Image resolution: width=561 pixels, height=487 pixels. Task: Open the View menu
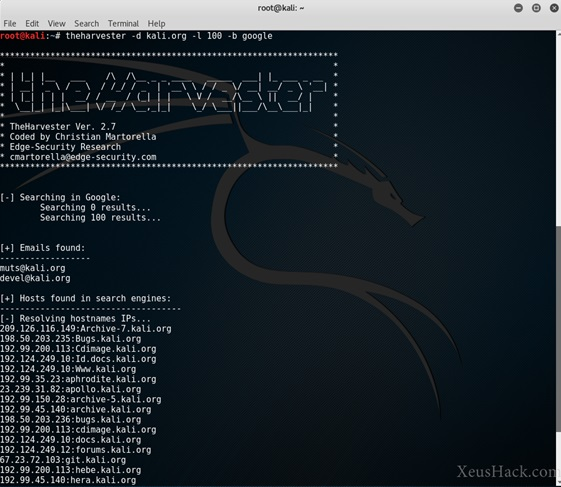point(57,24)
